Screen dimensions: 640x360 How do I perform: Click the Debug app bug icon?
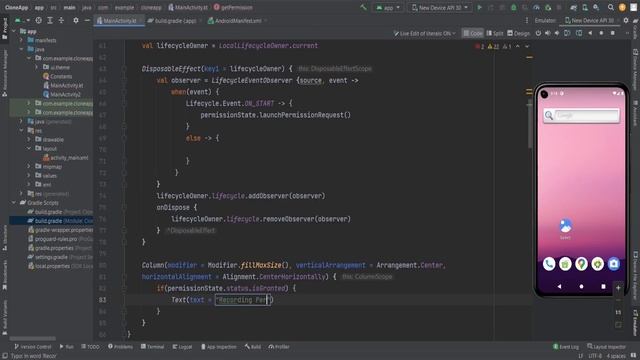[513, 7]
